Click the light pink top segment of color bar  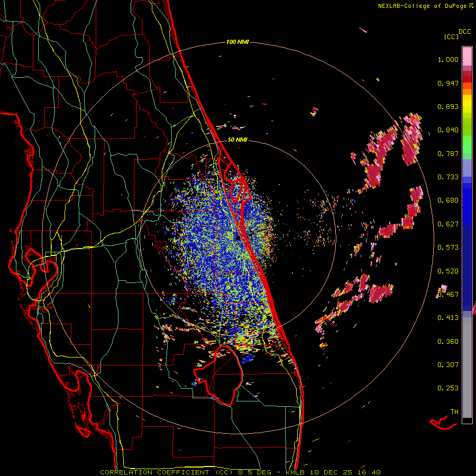click(x=467, y=57)
